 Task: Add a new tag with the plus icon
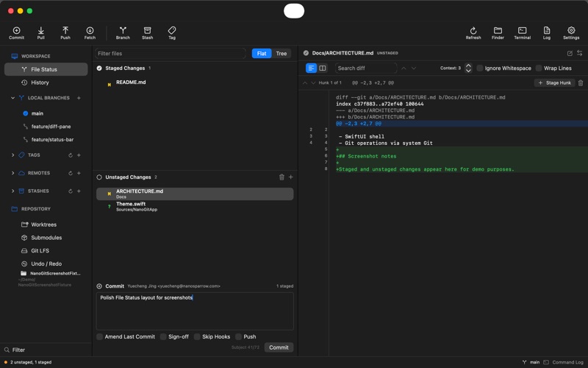tap(79, 155)
